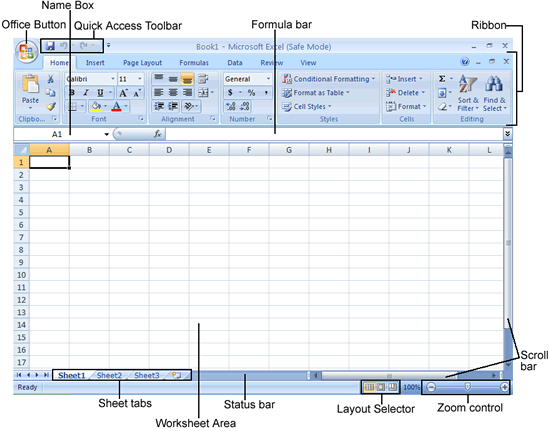Viewport: 550px width, 431px height.
Task: Set Align Text Left
Action: [159, 93]
